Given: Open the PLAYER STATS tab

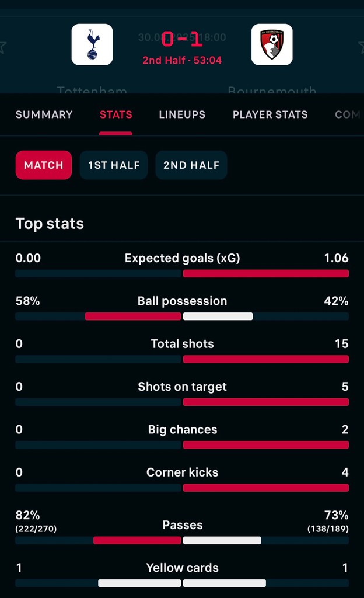Looking at the screenshot, I should [270, 114].
